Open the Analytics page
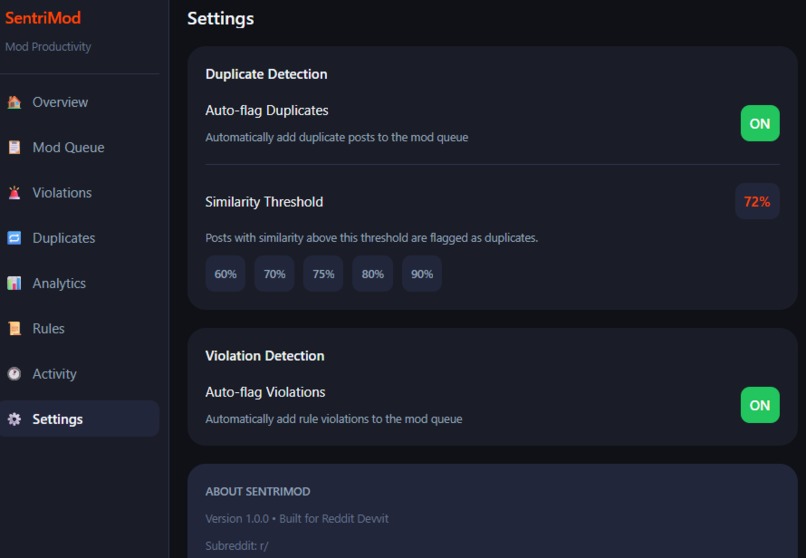The image size is (806, 558). click(80, 283)
